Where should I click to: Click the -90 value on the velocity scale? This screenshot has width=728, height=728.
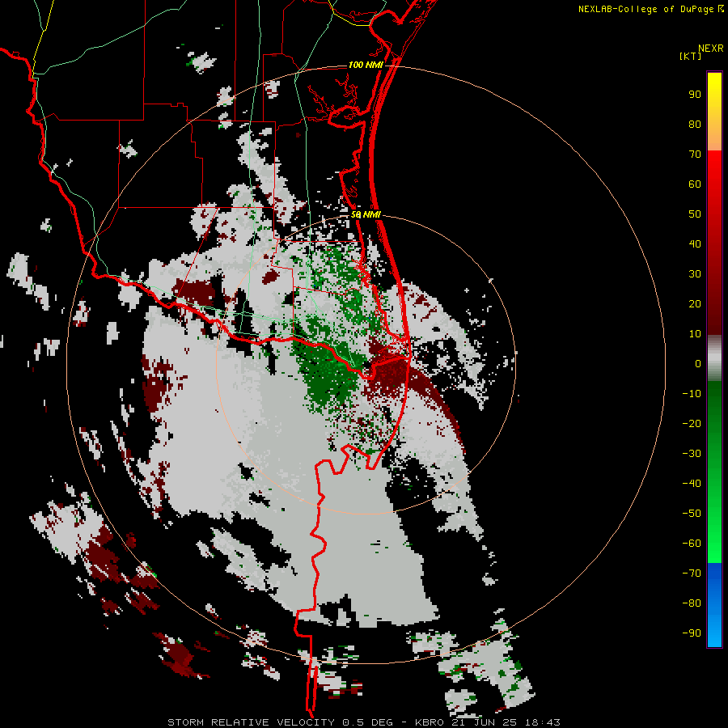click(x=692, y=633)
